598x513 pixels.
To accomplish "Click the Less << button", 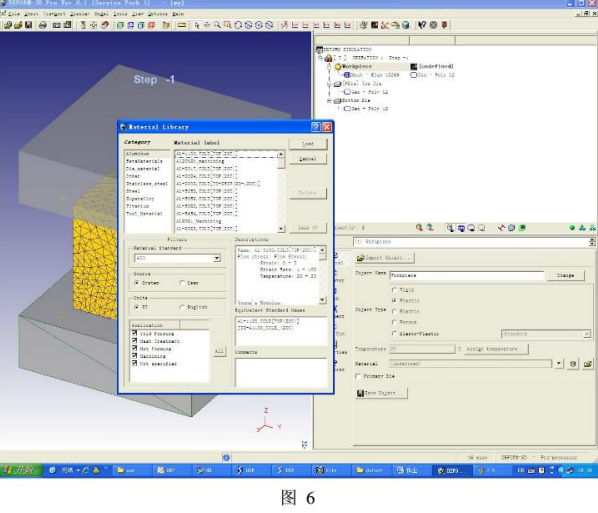I will (308, 228).
